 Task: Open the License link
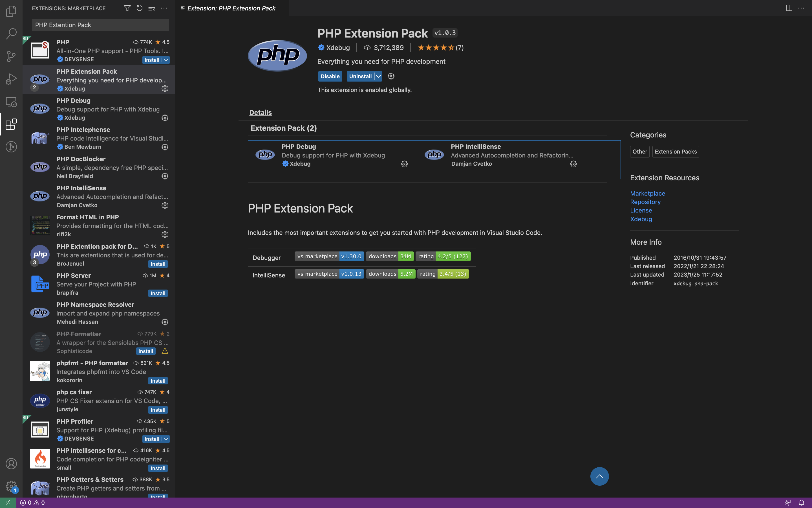click(641, 210)
